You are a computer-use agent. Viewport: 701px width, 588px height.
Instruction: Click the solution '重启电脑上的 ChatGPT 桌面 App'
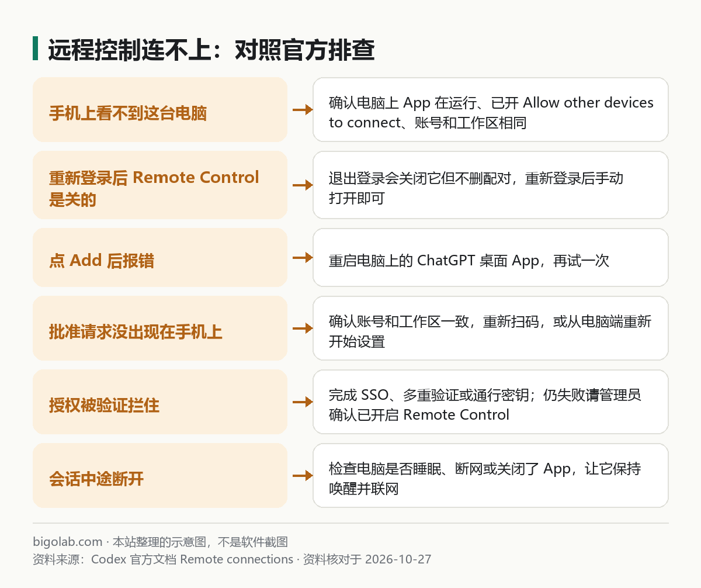491,258
